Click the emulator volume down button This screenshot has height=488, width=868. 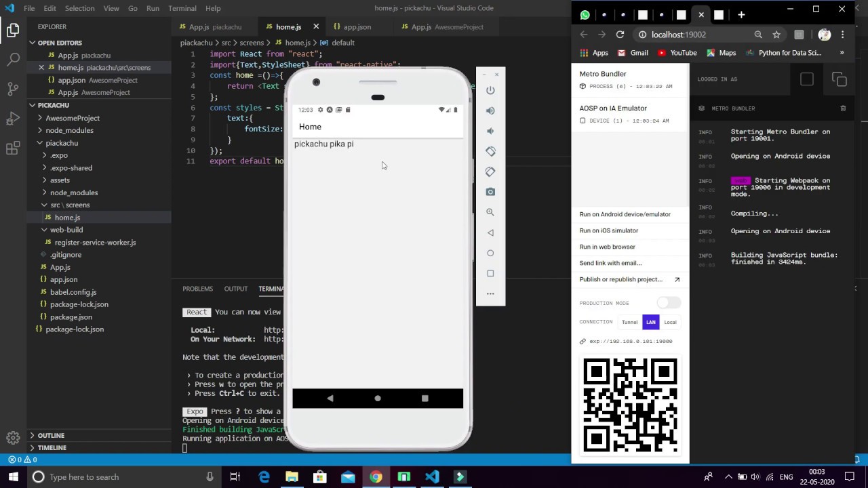pyautogui.click(x=490, y=131)
